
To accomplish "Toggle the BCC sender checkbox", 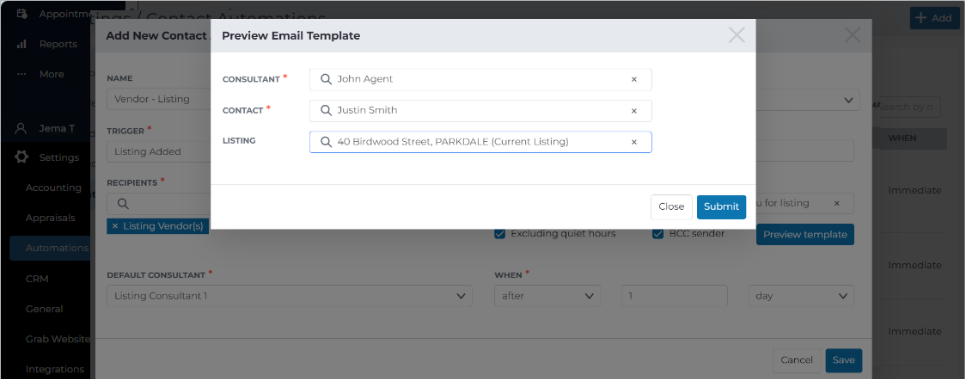I will coord(657,234).
